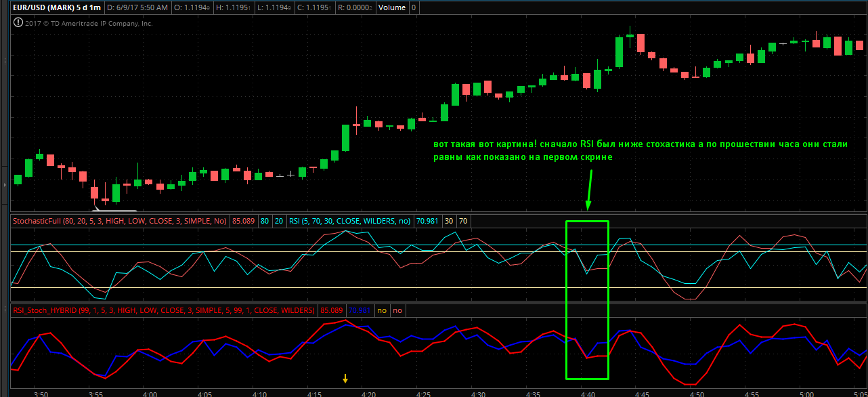Click the info icon beside the copyright notice
The width and height of the screenshot is (868, 397).
18,22
